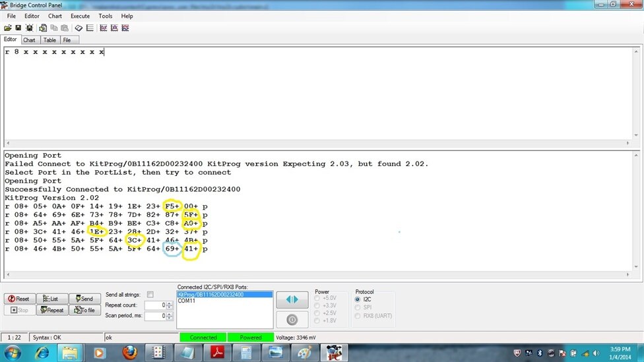Screen dimensions: 644x362
Task: Click the 'Successfully Connected to KitProg' log line
Action: [122, 189]
